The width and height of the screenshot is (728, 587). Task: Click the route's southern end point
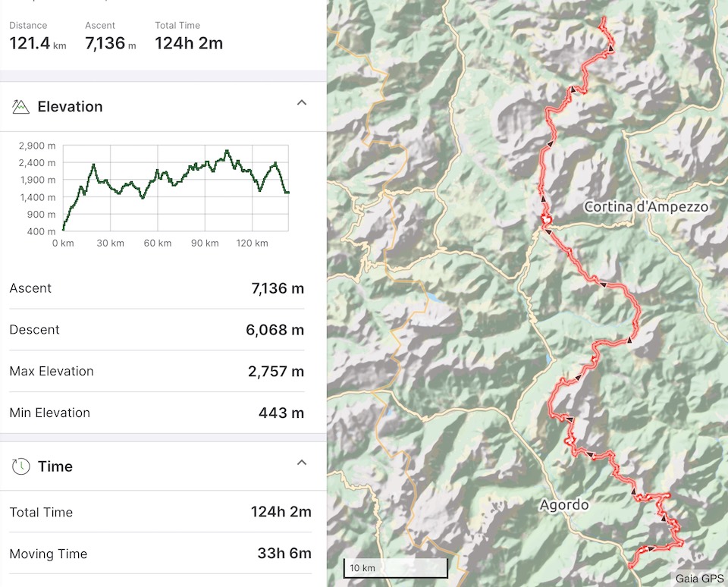pos(630,566)
